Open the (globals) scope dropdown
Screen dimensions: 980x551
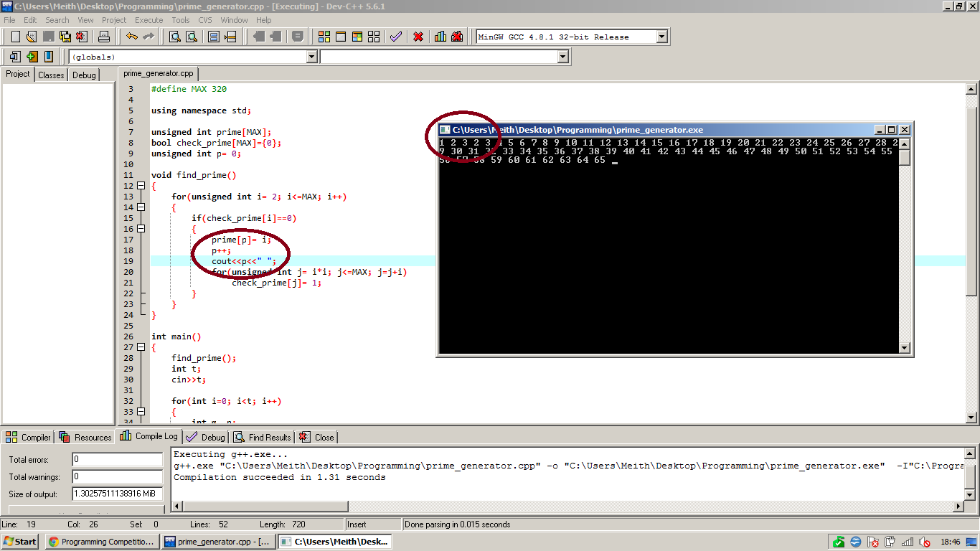coord(311,57)
